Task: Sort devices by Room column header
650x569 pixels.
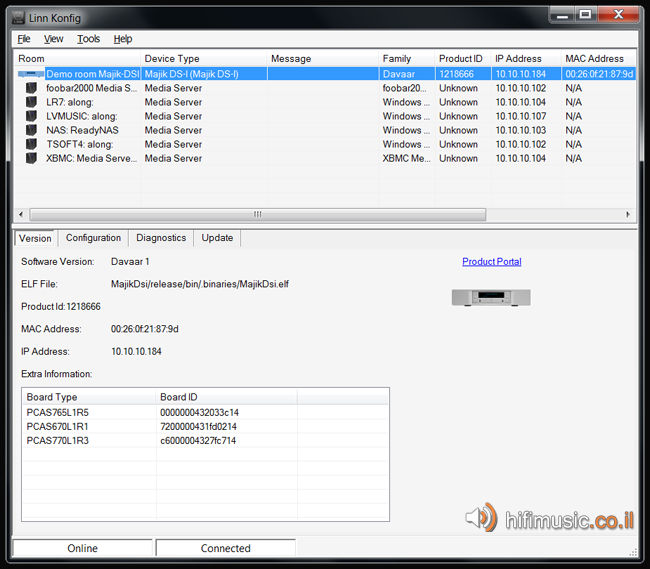Action: coord(78,58)
